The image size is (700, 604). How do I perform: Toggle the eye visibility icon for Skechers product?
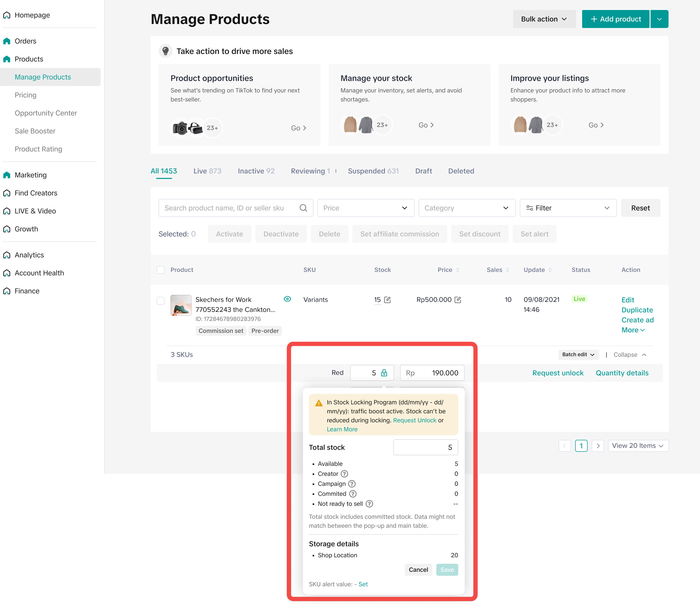pos(287,299)
